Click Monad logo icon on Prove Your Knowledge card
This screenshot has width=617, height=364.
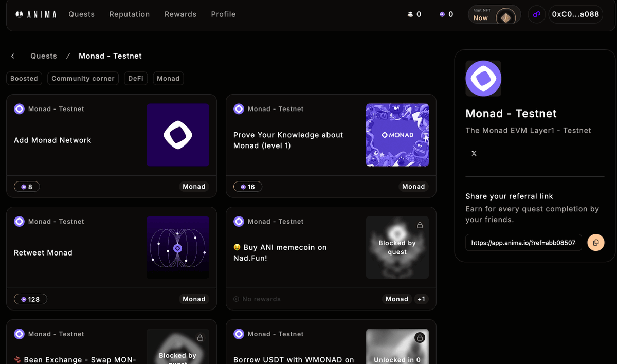coord(239,109)
